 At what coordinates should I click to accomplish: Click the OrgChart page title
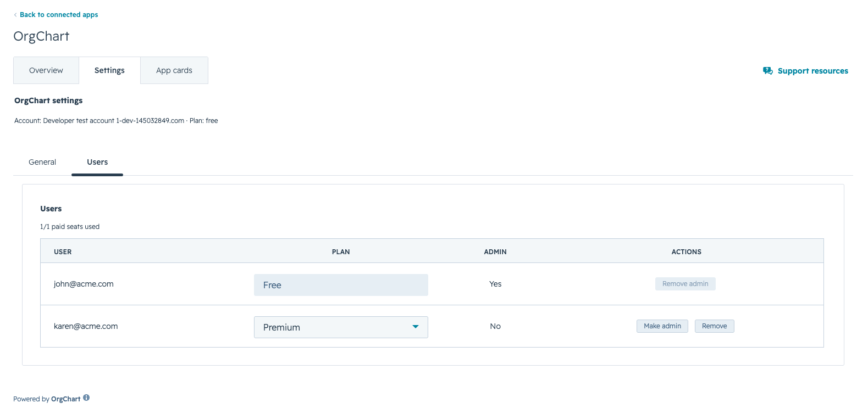click(x=41, y=36)
